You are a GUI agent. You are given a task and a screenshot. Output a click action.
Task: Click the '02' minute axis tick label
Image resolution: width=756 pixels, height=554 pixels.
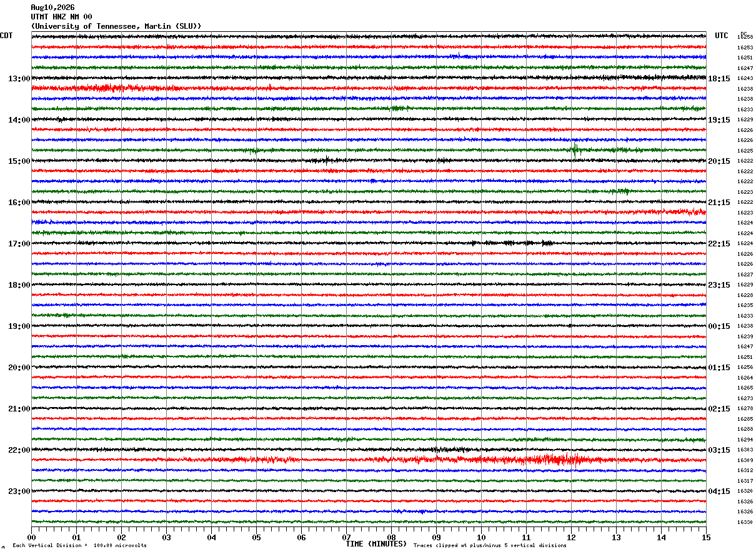(x=121, y=537)
